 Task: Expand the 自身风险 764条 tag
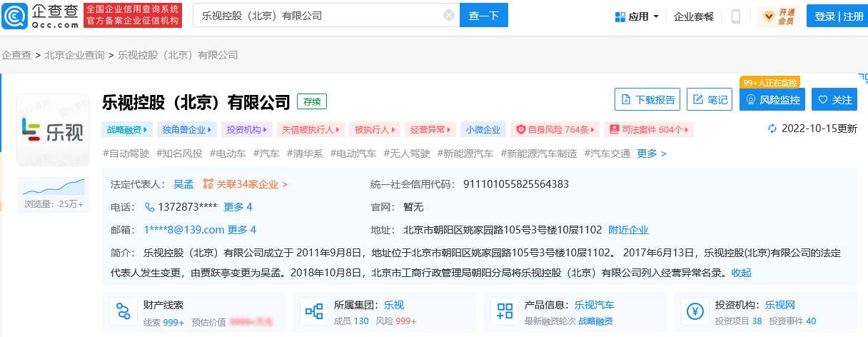point(555,129)
